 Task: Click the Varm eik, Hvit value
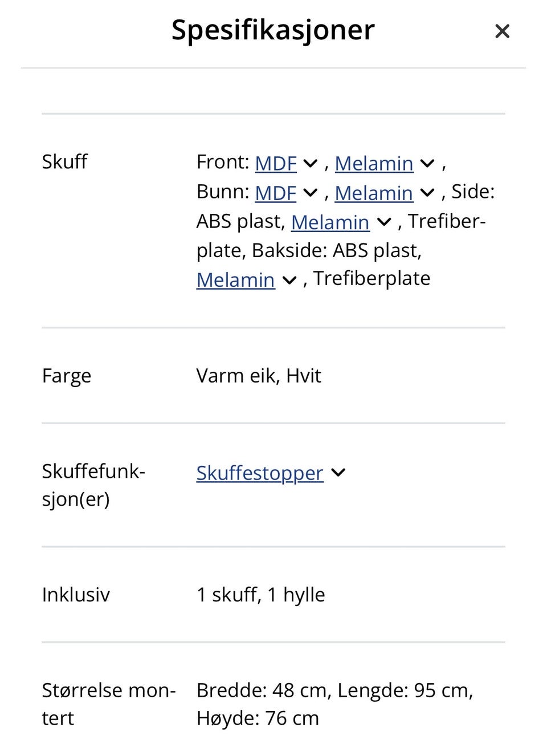pyautogui.click(x=259, y=376)
